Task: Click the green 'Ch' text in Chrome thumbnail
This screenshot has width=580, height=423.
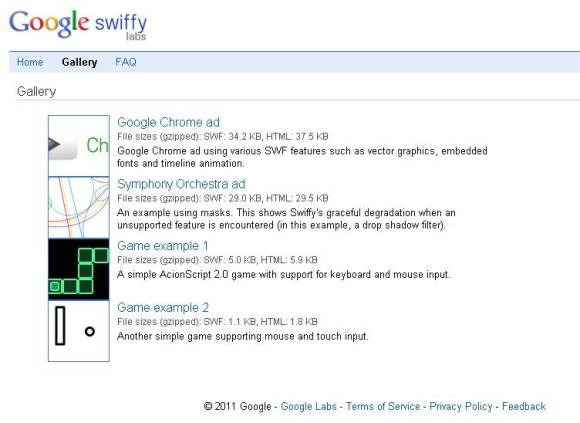Action: (97, 145)
